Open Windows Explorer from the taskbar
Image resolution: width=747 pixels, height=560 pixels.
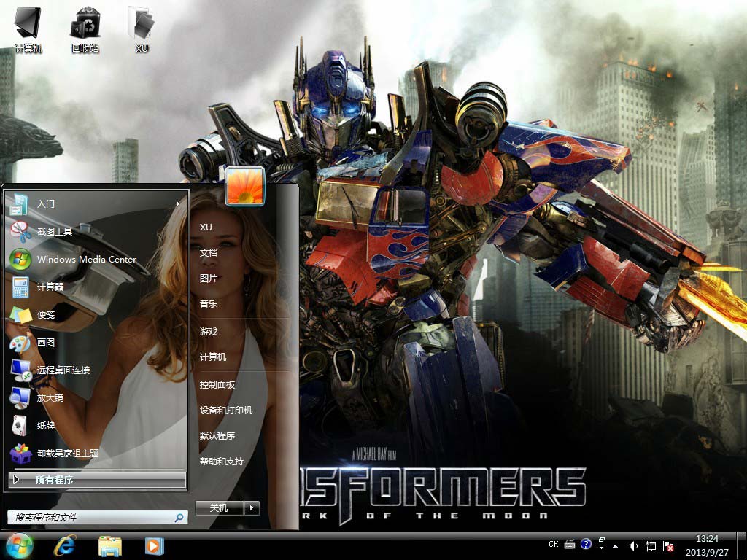click(109, 545)
